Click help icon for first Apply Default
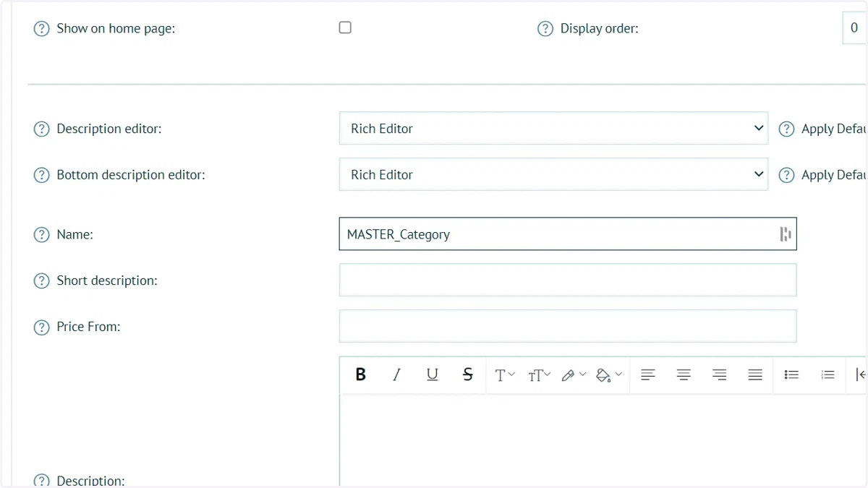 coord(786,129)
